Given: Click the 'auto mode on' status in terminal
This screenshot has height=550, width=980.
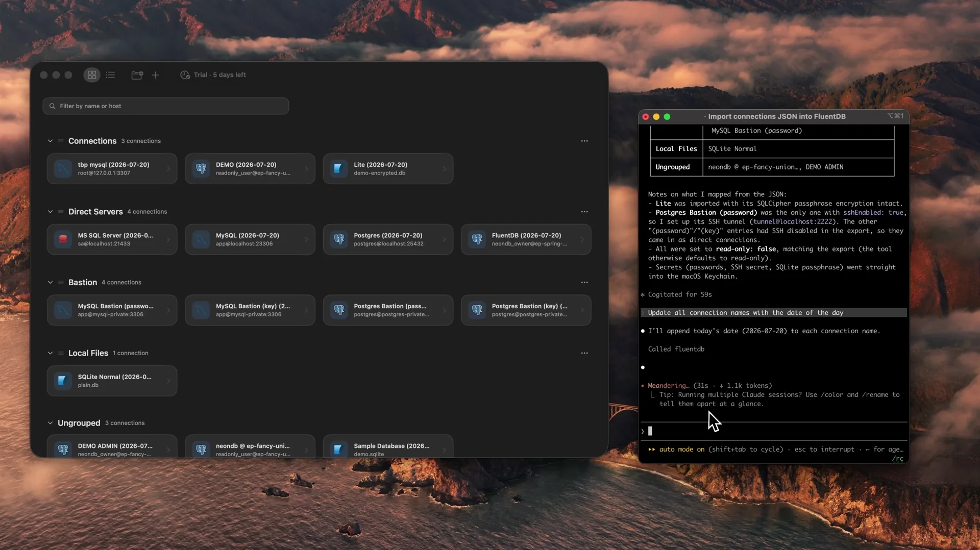Looking at the screenshot, I should pyautogui.click(x=681, y=449).
